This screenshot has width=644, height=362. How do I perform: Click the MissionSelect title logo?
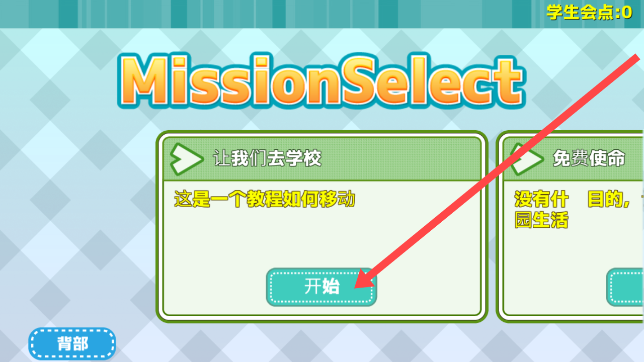click(320, 80)
